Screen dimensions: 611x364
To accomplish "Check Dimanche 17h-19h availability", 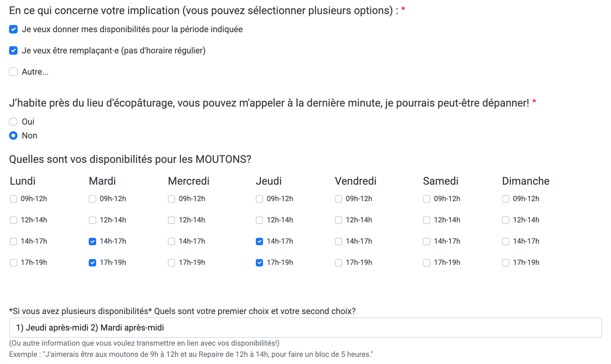I will click(x=506, y=263).
